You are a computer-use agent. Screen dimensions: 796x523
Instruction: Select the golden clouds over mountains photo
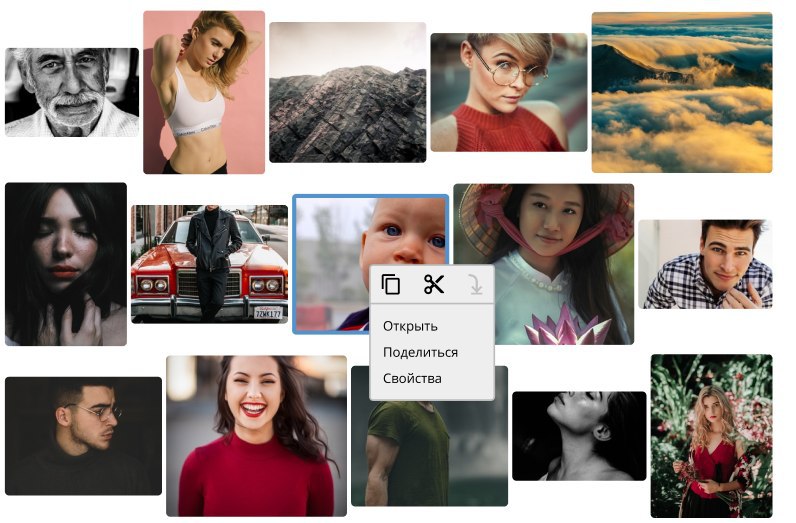coord(682,92)
